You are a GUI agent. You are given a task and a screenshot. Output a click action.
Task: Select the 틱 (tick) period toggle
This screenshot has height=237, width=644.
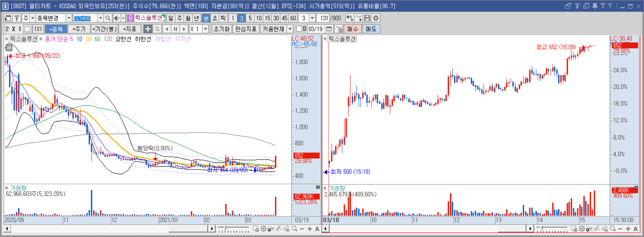point(223,18)
